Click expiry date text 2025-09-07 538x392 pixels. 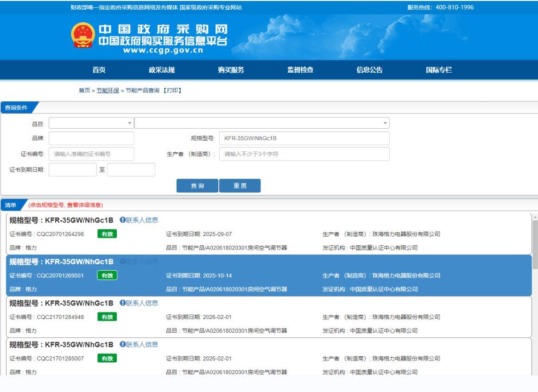click(x=217, y=234)
